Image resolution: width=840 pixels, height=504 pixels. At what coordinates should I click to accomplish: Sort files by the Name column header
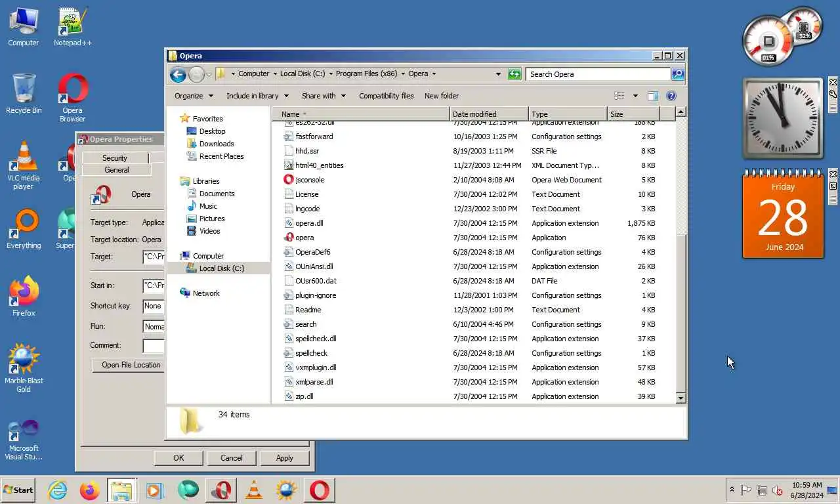pyautogui.click(x=360, y=114)
